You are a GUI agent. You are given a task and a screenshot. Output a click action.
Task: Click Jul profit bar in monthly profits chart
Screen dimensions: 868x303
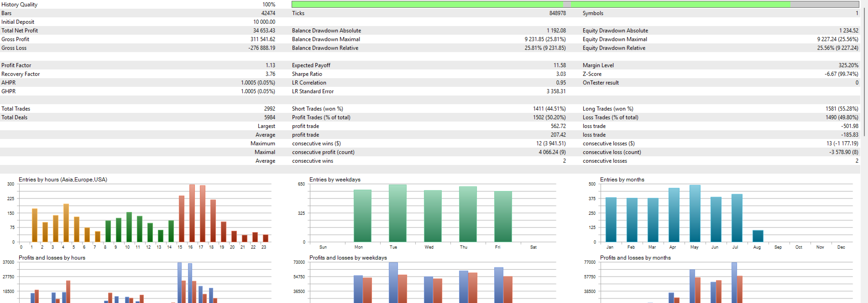click(734, 282)
